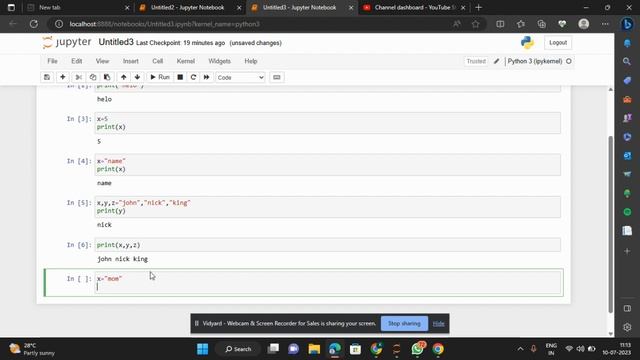640x360 pixels.
Task: Copy selected cells icon
Action: pos(93,77)
